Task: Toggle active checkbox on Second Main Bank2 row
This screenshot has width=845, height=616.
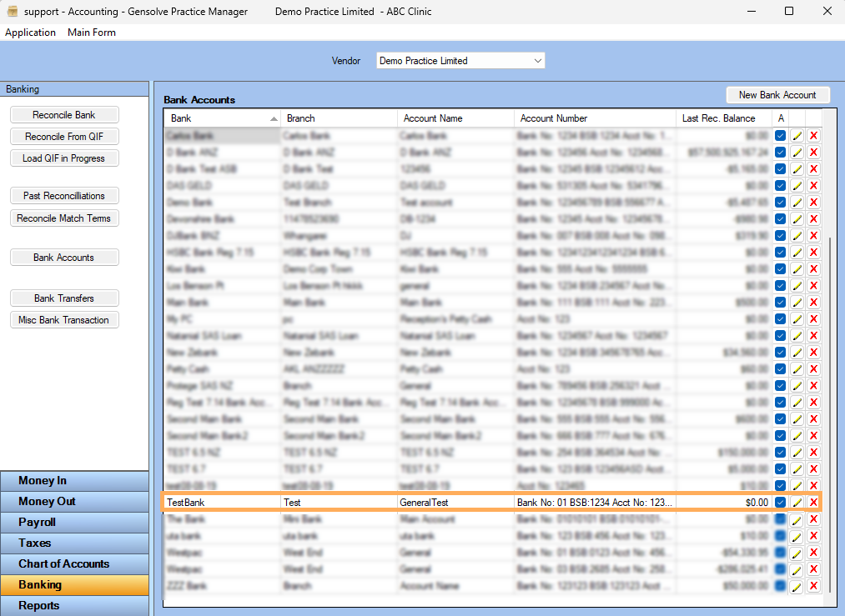Action: coord(780,436)
